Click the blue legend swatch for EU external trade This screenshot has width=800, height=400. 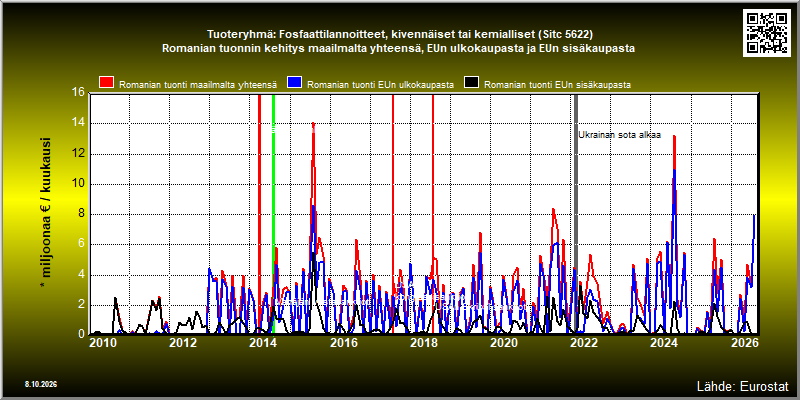coord(295,82)
